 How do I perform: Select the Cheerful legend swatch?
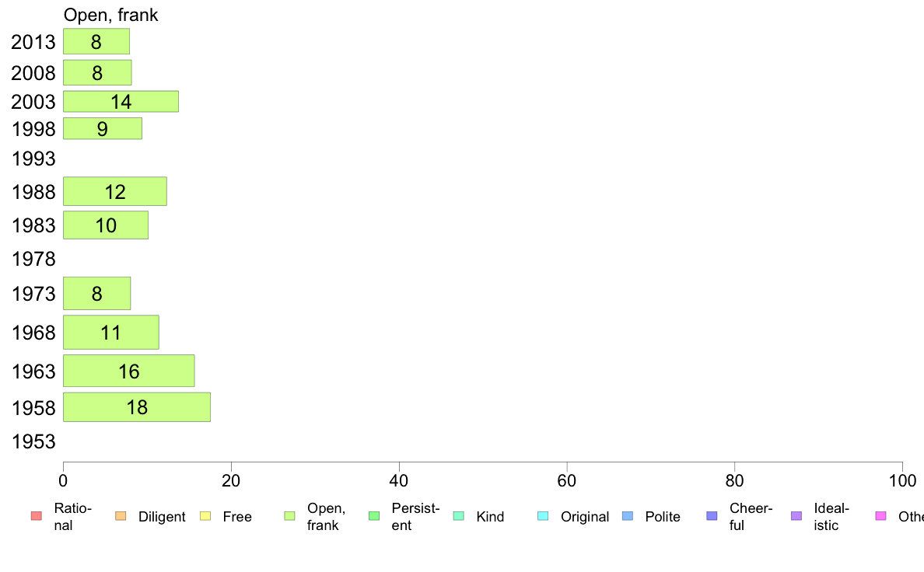coord(712,516)
